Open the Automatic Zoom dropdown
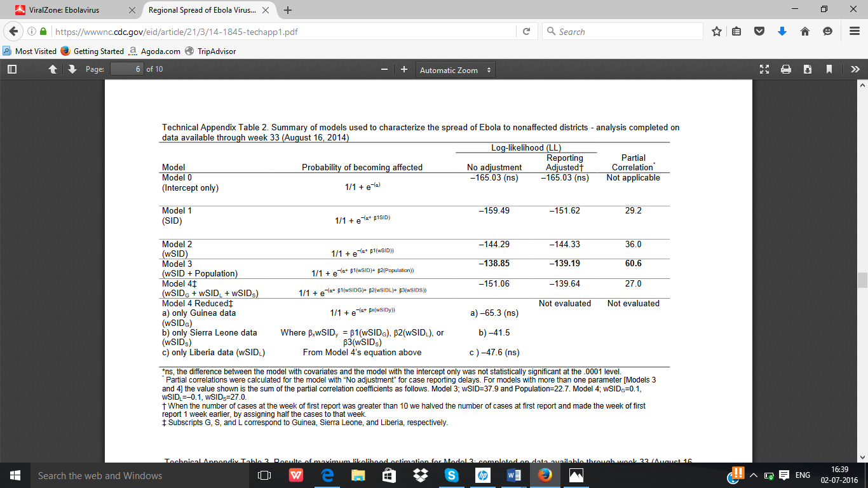This screenshot has height=488, width=868. [456, 70]
